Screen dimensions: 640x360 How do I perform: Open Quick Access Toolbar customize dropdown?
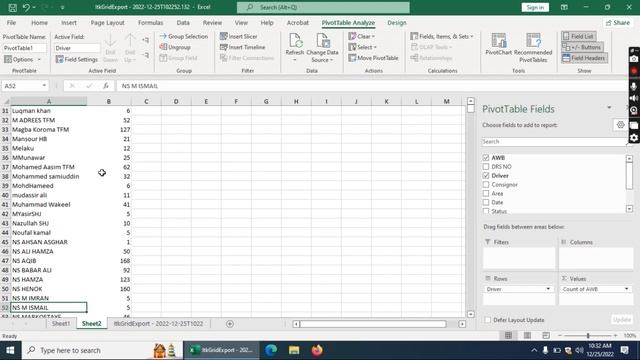click(62, 7)
